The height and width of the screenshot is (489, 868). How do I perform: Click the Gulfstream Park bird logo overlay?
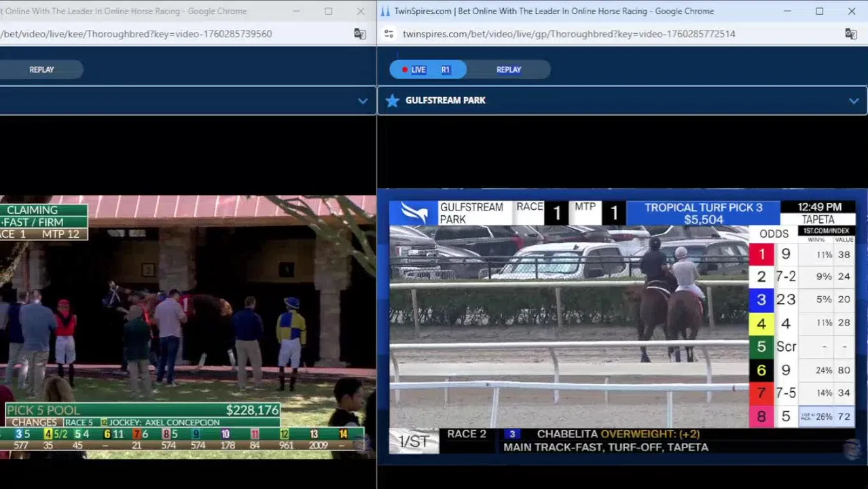414,213
